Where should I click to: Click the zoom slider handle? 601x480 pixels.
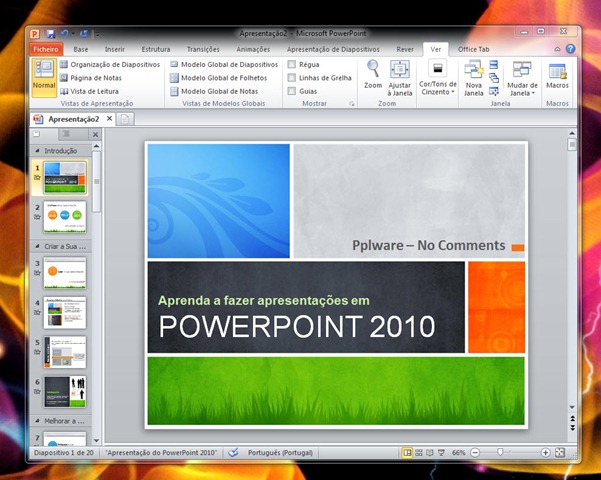tap(500, 453)
